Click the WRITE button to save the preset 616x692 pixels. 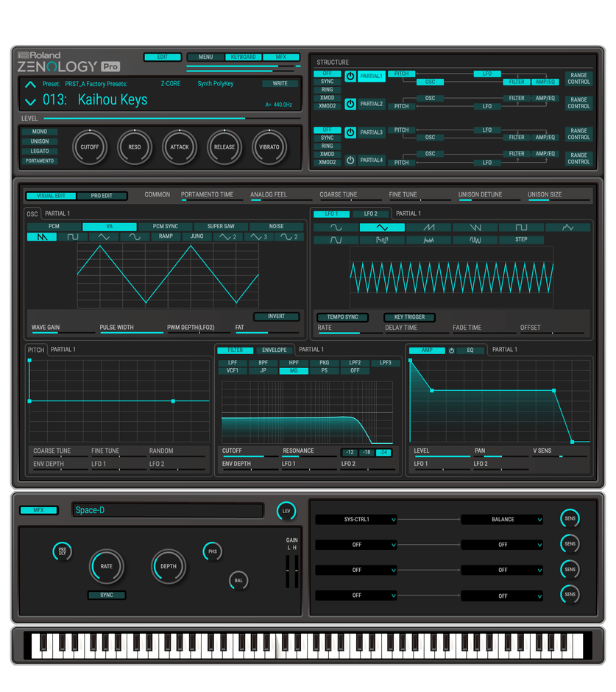pyautogui.click(x=280, y=84)
